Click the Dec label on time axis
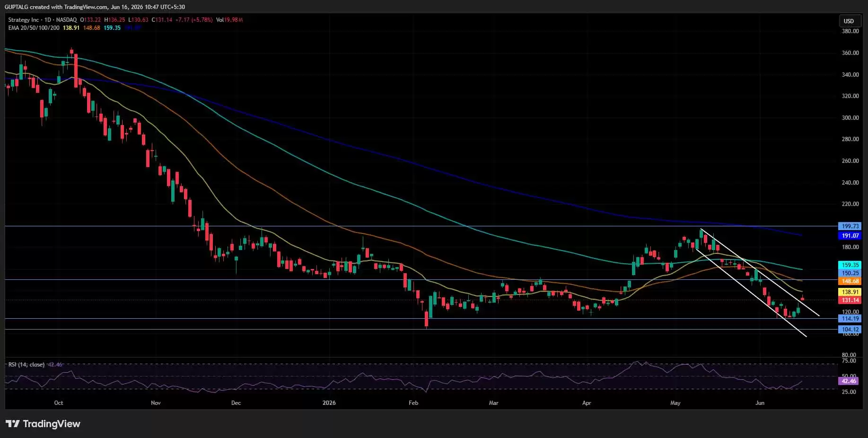Viewport: 868px width, 438px height. (236, 403)
